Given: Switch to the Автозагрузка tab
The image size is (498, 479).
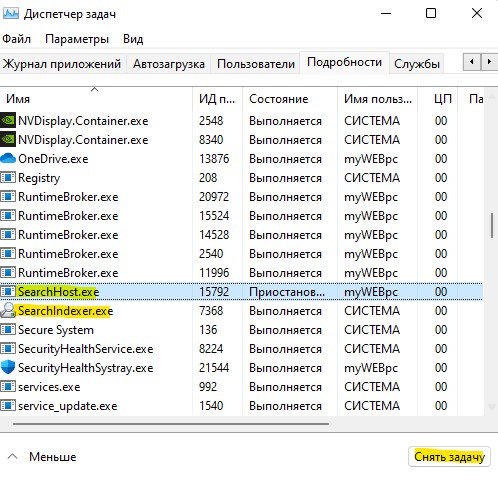Looking at the screenshot, I should coord(169,63).
